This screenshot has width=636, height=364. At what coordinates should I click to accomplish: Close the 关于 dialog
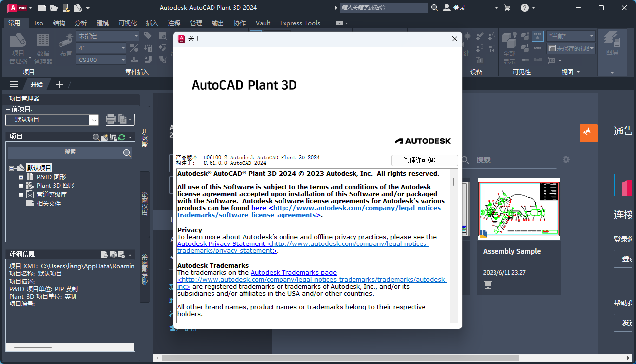[454, 38]
